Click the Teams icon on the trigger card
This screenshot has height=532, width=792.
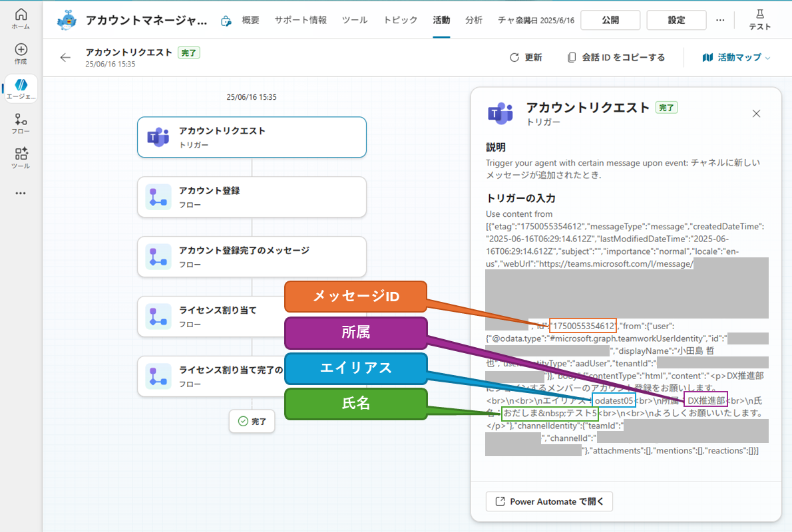[x=158, y=137]
